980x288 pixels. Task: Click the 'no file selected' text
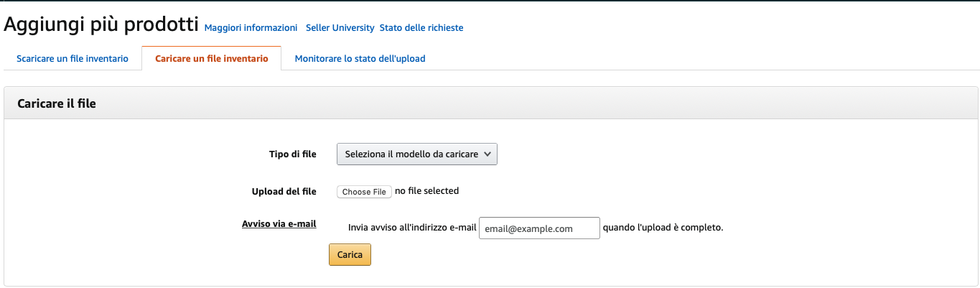(x=426, y=191)
